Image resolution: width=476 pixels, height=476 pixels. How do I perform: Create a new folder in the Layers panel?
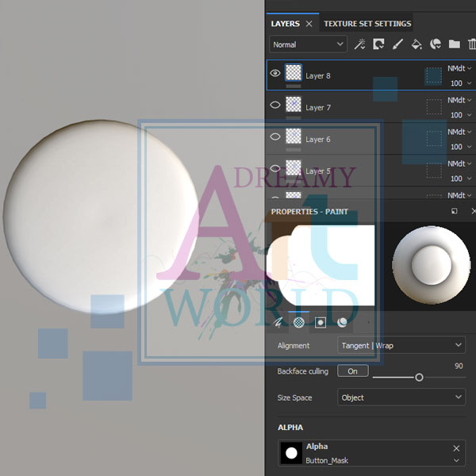click(455, 44)
